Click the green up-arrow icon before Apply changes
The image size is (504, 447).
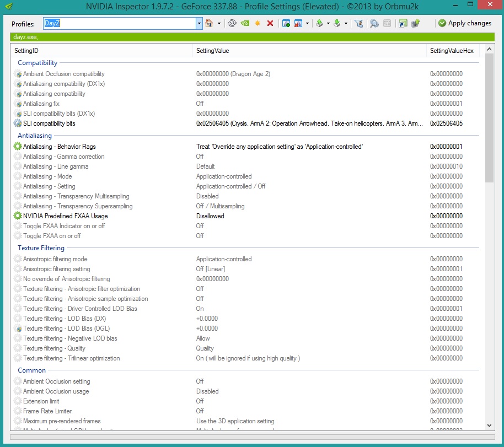(x=416, y=23)
